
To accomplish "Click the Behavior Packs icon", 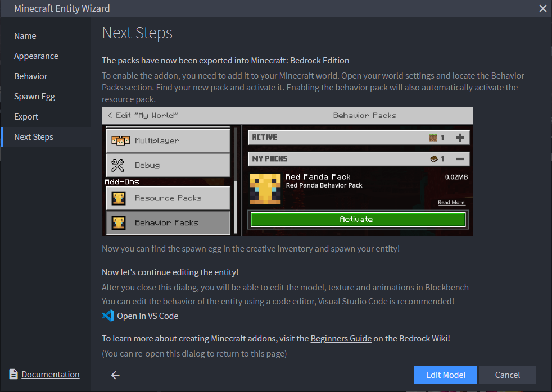I will [119, 223].
